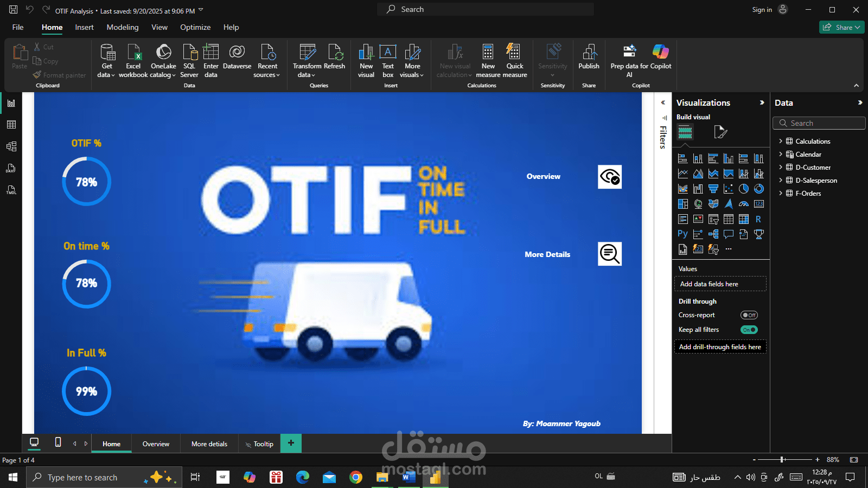Open the Optimize ribbon tab
The image size is (868, 488).
[x=195, y=27]
